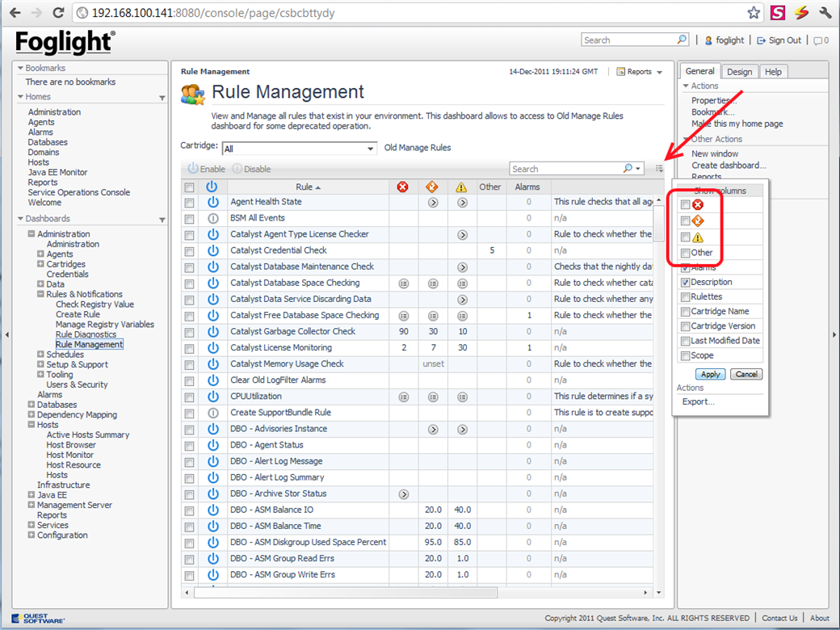Enable the Rulettes column checkbox

[685, 296]
